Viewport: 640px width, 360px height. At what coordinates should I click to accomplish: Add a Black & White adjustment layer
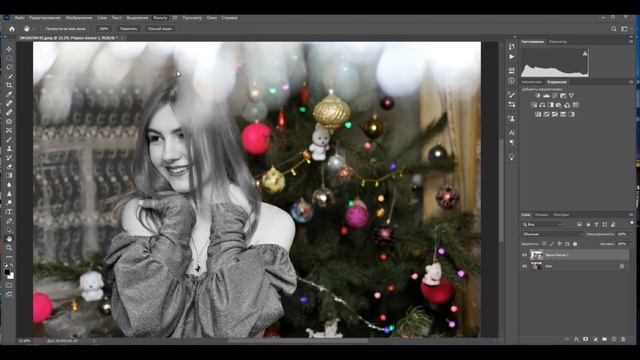point(551,105)
